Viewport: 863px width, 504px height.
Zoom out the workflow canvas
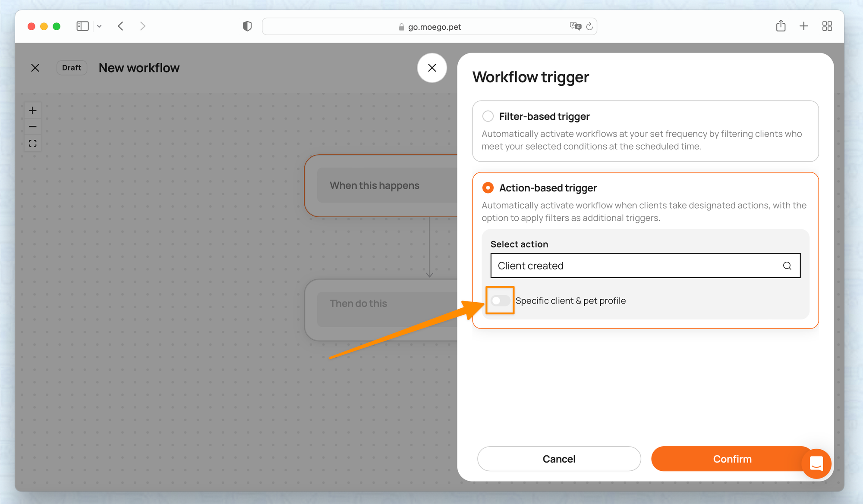(32, 127)
